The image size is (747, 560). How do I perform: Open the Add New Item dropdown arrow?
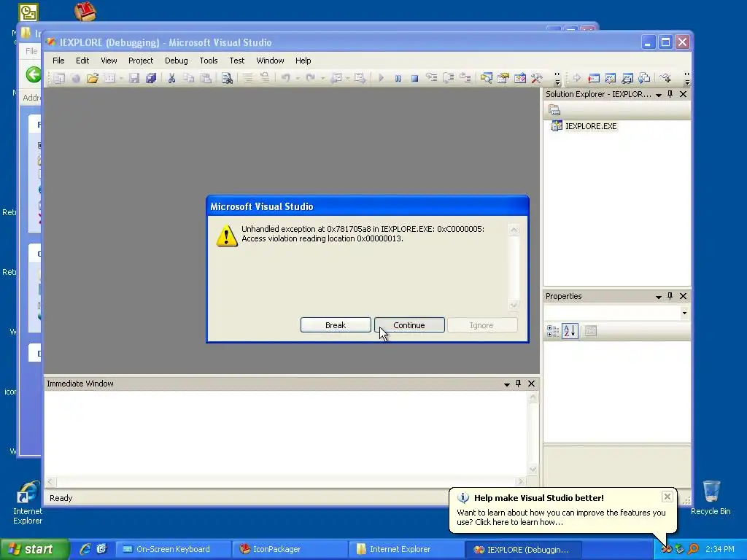[121, 78]
